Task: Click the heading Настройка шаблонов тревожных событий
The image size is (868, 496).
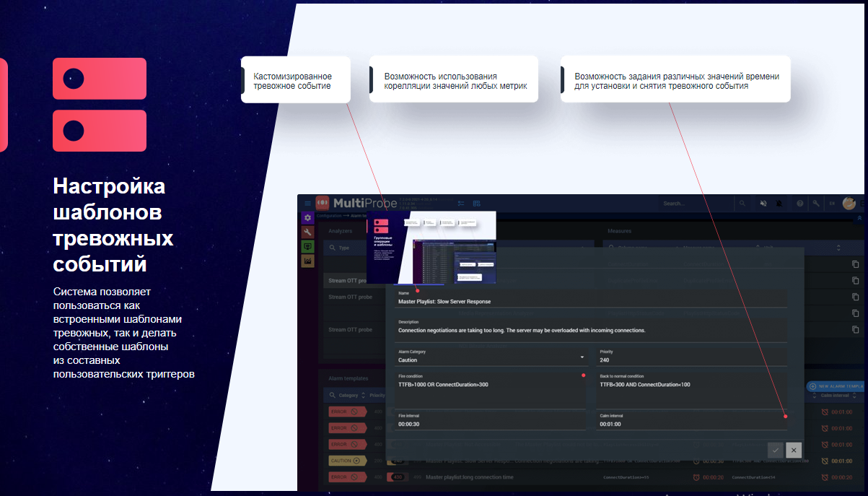Action: click(x=113, y=225)
